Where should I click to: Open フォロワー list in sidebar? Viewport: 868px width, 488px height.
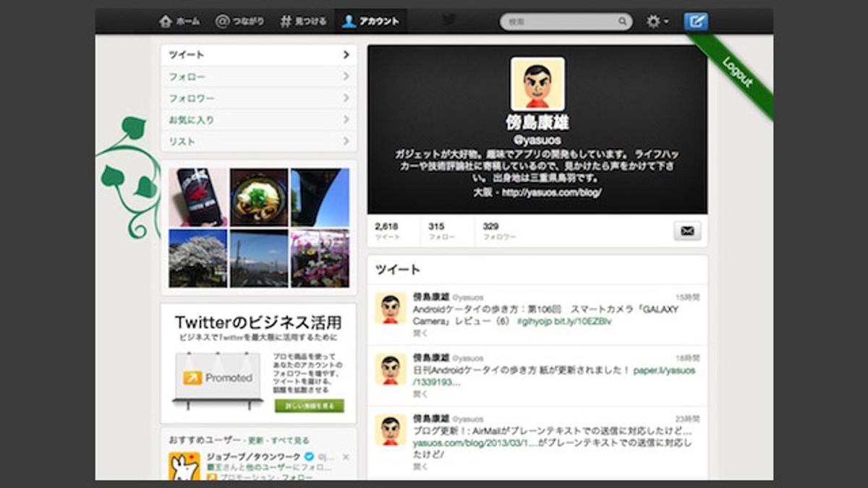coord(258,98)
